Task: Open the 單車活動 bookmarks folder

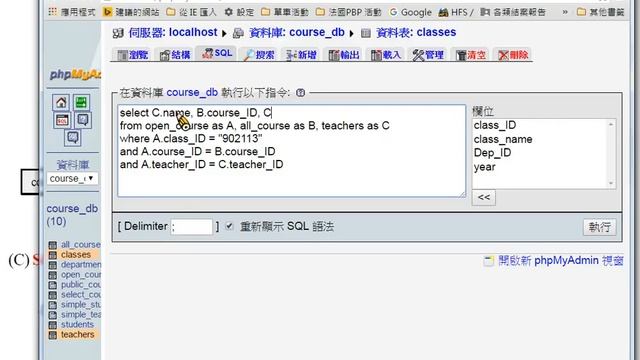Action: [285, 12]
